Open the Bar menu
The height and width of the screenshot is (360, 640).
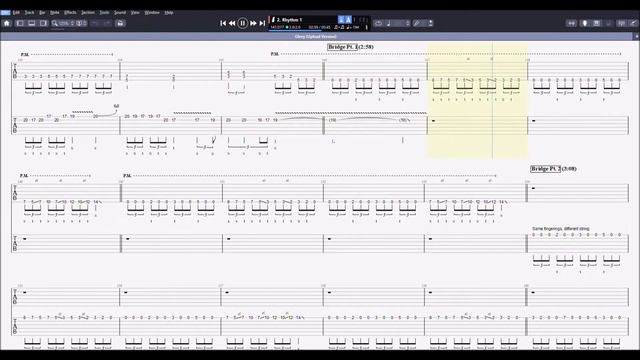pos(42,13)
